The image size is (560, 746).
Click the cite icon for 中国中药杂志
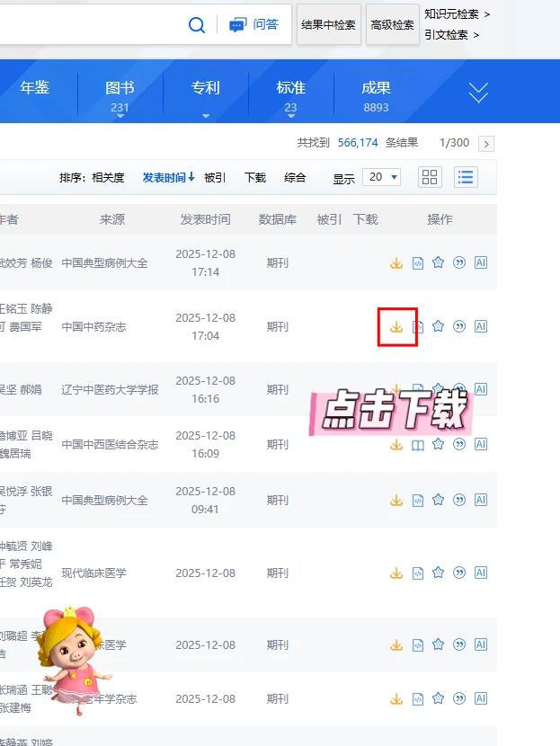coord(459,326)
